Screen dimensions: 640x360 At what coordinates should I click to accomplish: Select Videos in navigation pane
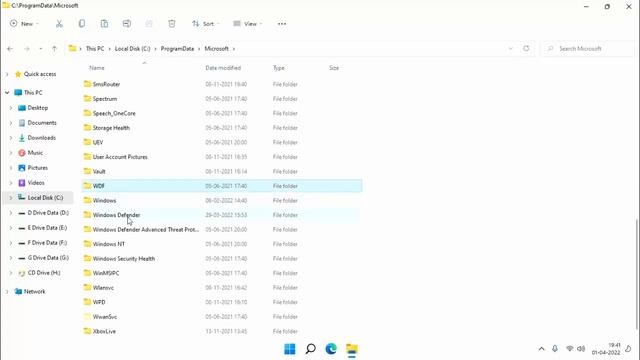point(36,182)
